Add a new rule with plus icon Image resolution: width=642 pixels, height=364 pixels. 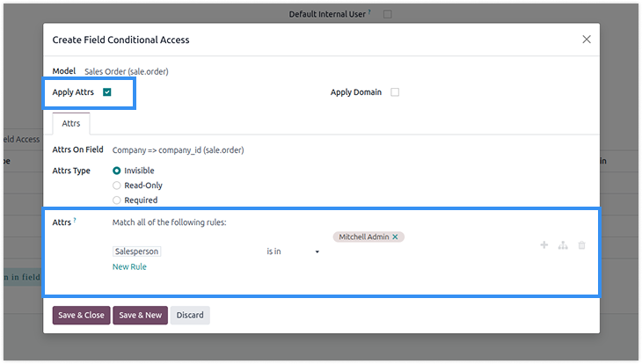tap(544, 245)
